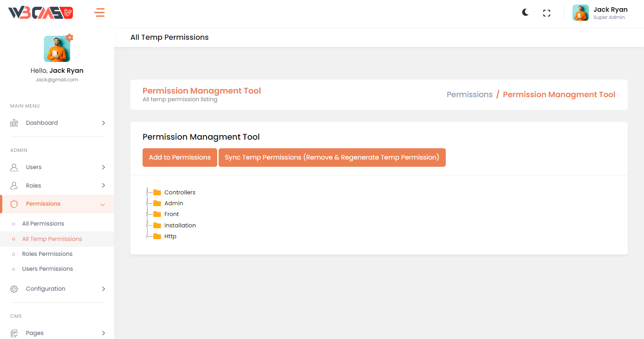The image size is (644, 339).
Task: Enter fullscreen mode using the header icon
Action: (547, 13)
